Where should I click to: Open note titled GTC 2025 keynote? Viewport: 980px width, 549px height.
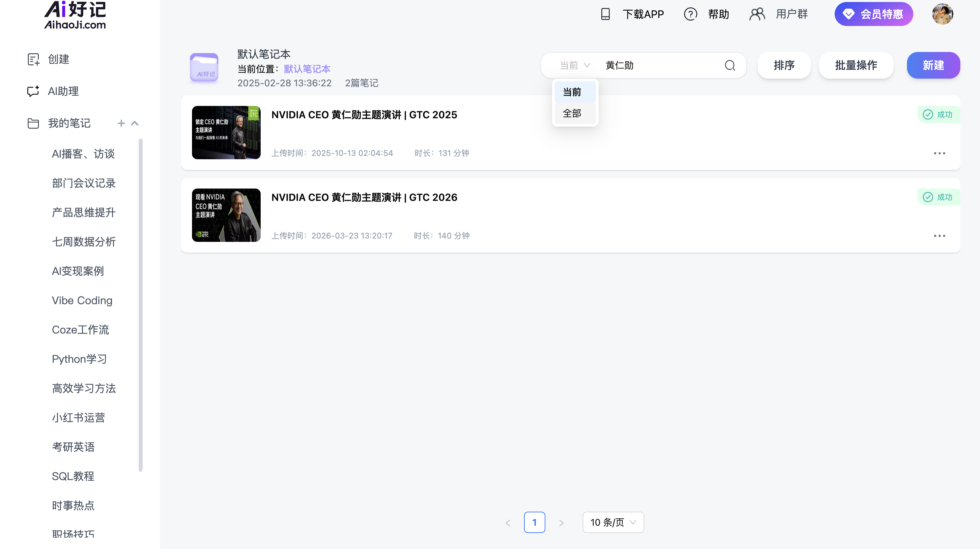(364, 115)
